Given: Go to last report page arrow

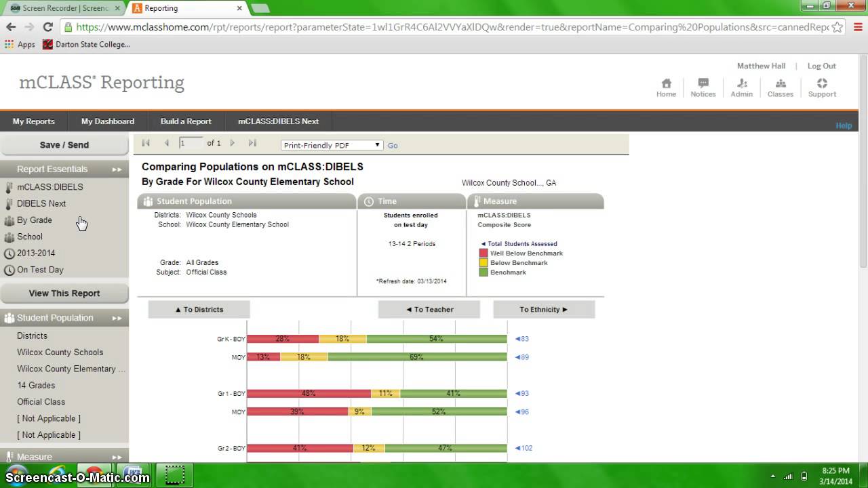Looking at the screenshot, I should 252,143.
